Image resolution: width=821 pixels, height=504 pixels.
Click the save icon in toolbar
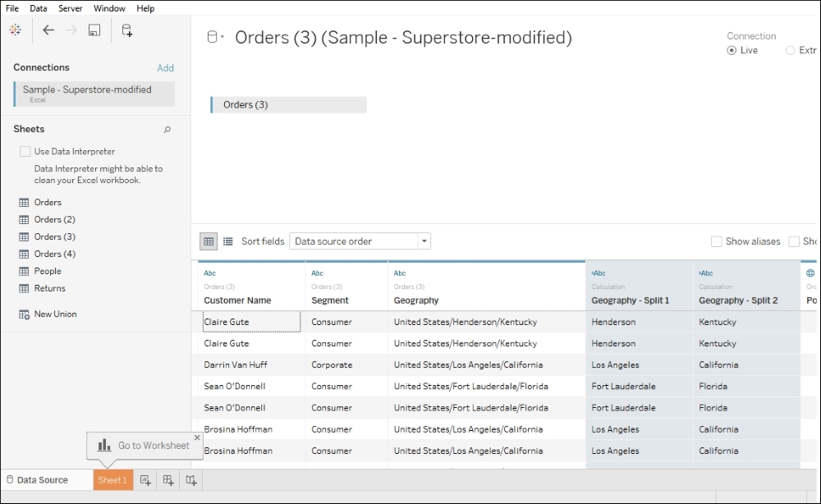(x=94, y=30)
